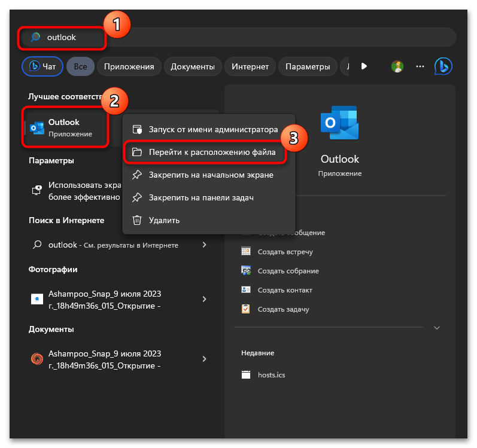The image size is (477, 448).
Task: Click the 'Outlook' title in the preview pane
Action: 340,159
